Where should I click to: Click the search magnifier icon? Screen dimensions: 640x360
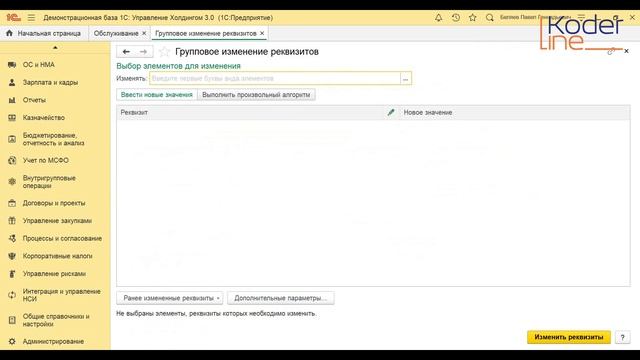489,18
